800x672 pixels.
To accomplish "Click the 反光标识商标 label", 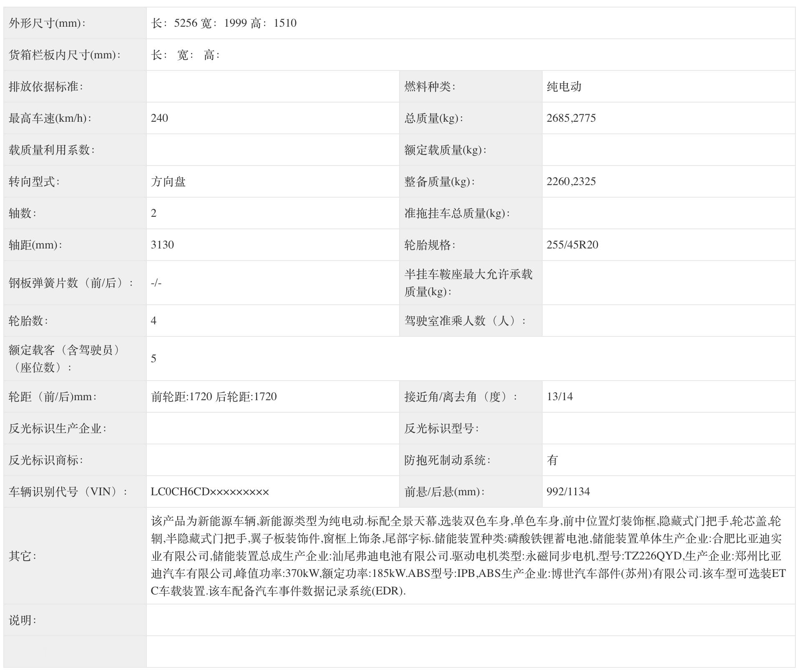I will 46,460.
